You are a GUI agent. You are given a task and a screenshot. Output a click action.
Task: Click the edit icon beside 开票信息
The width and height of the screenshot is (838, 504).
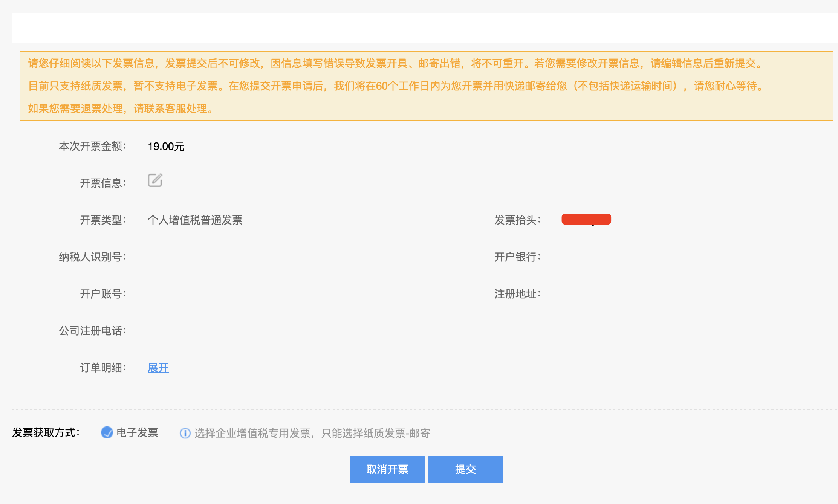click(155, 180)
